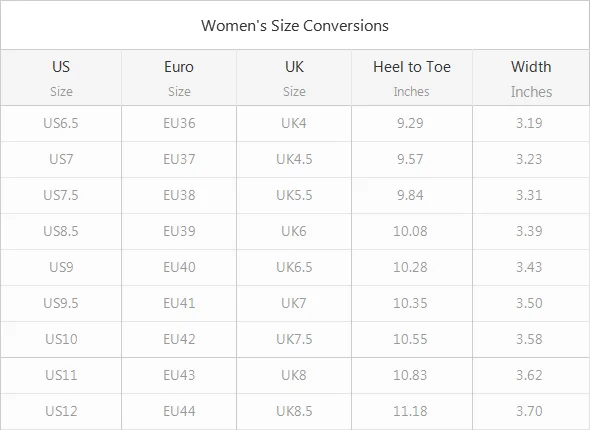Select the UK4 cell
Image resolution: width=590 pixels, height=430 pixels.
[x=294, y=123]
